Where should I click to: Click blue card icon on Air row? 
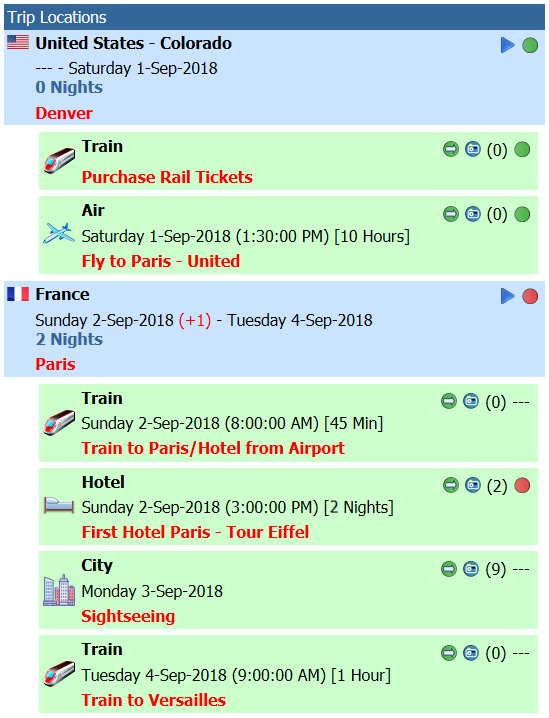pyautogui.click(x=473, y=214)
